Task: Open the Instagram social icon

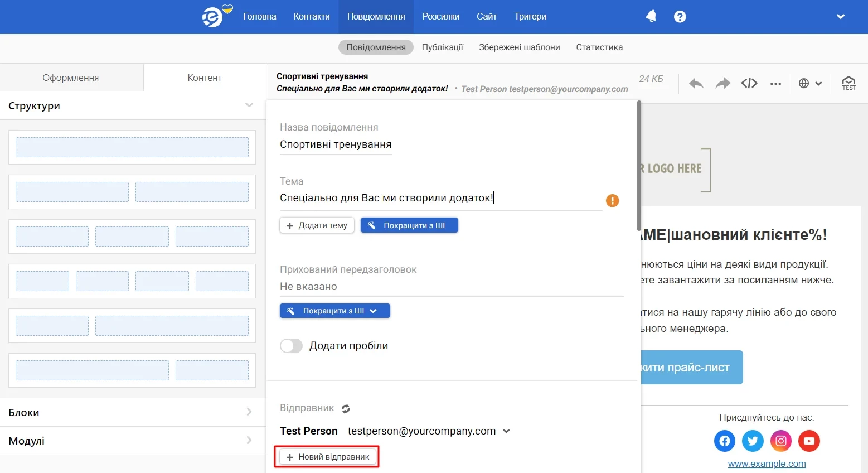Action: click(x=781, y=441)
